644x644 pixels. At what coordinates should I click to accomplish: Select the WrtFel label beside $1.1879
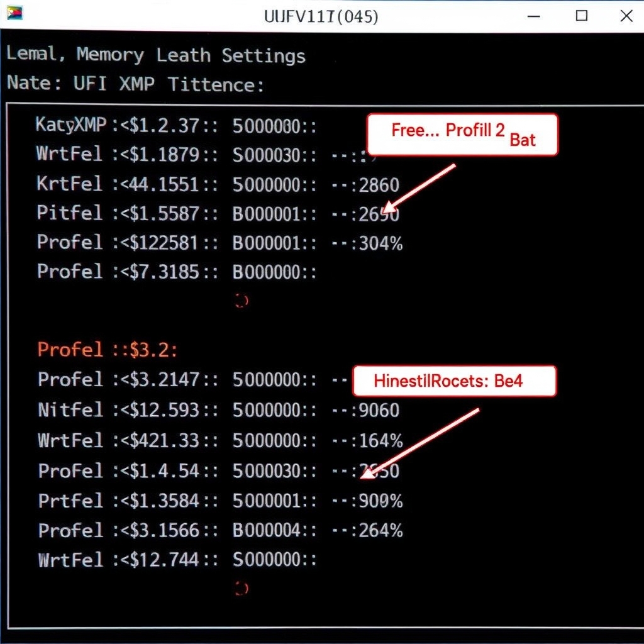point(69,154)
